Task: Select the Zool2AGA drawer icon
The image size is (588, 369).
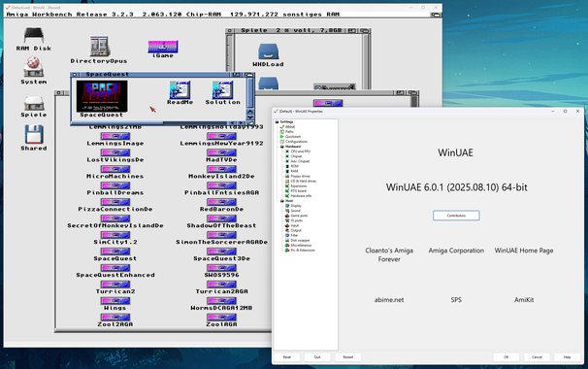Action: pyautogui.click(x=115, y=318)
